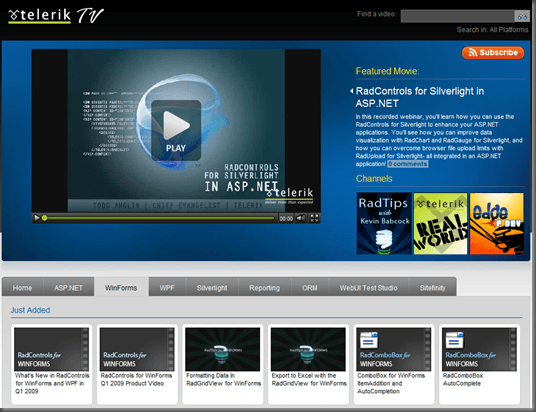Click the 00:00 time display in player
Image resolution: width=536 pixels, height=412 pixels.
pyautogui.click(x=286, y=218)
